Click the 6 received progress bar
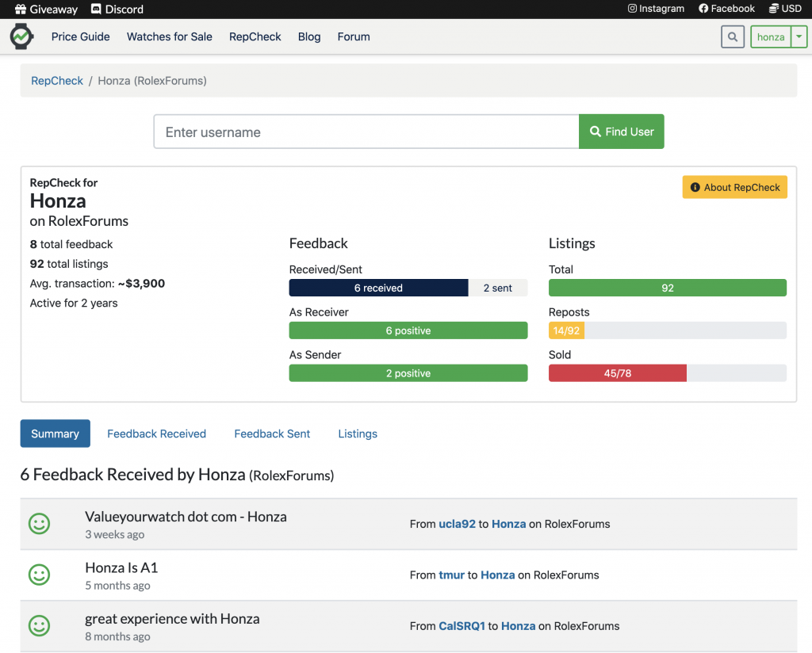 point(378,288)
